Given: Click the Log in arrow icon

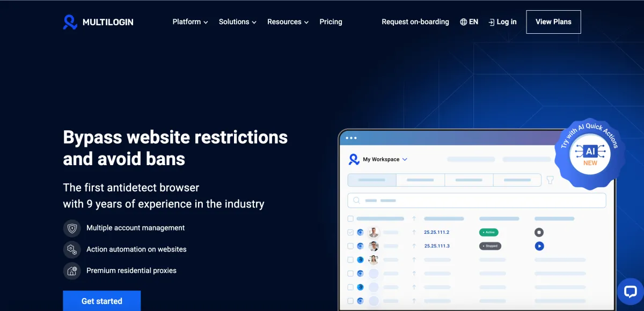Looking at the screenshot, I should coord(491,22).
